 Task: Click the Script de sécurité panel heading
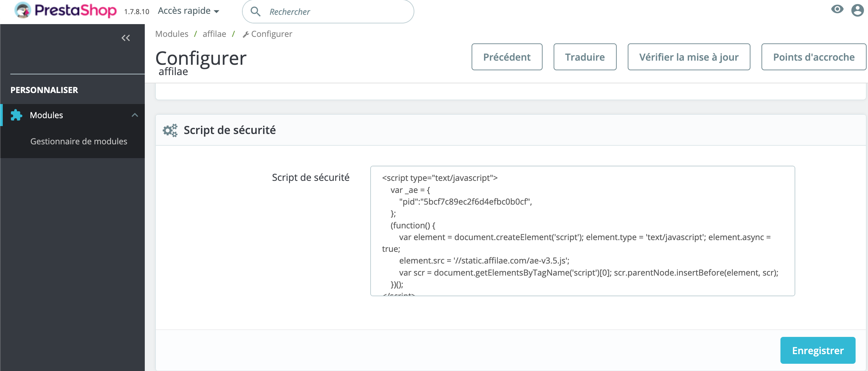[230, 130]
